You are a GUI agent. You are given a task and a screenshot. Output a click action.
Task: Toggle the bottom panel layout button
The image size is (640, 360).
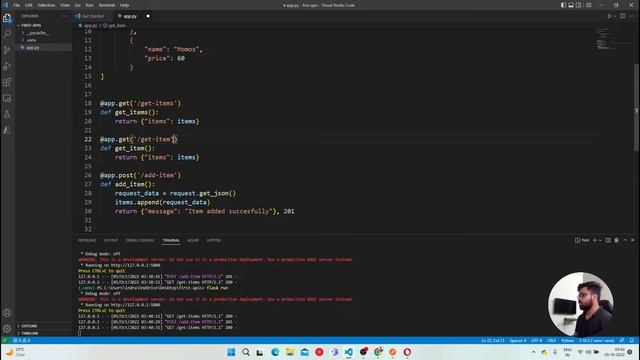(571, 5)
